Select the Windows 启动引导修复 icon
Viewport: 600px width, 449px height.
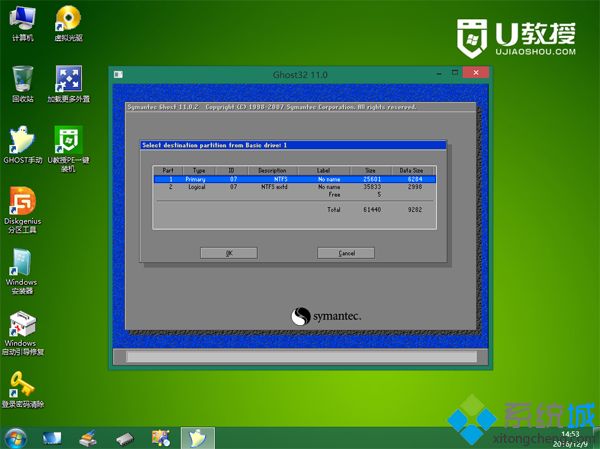(x=22, y=333)
